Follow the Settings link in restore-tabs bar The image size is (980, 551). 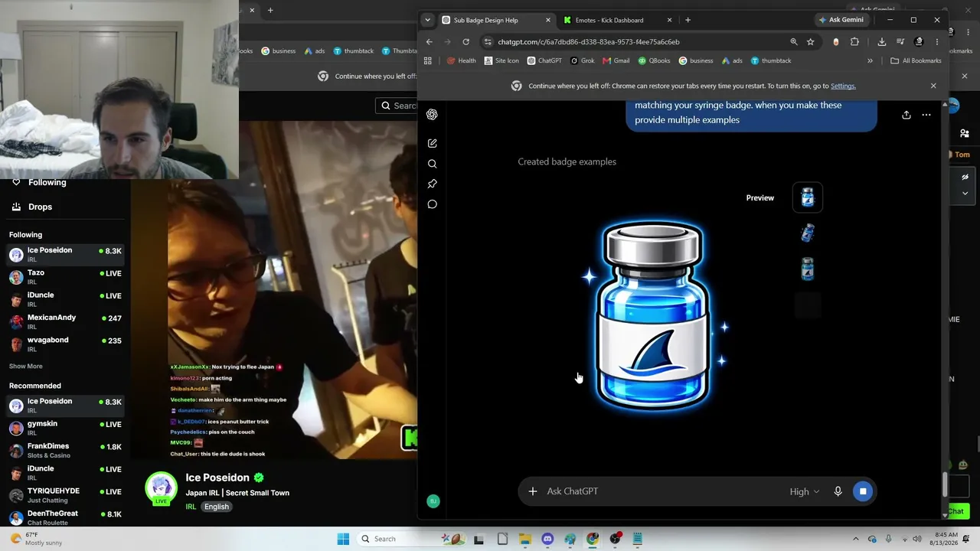[x=843, y=86]
